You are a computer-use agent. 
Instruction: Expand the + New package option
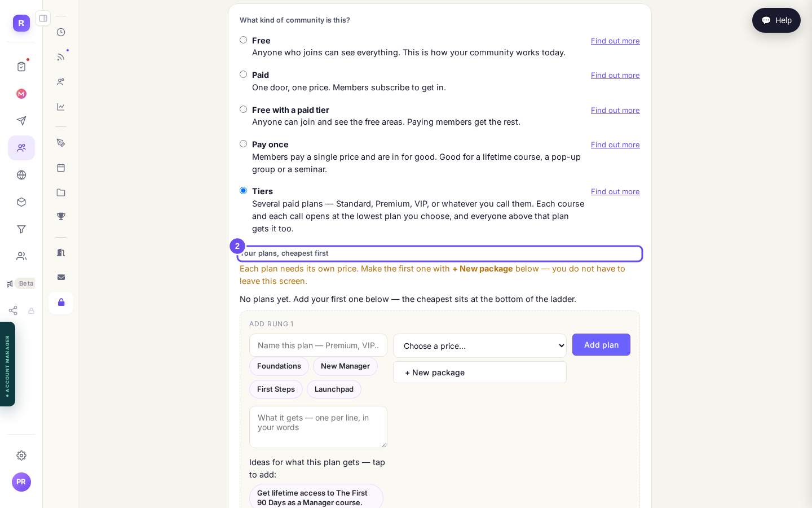pos(480,373)
